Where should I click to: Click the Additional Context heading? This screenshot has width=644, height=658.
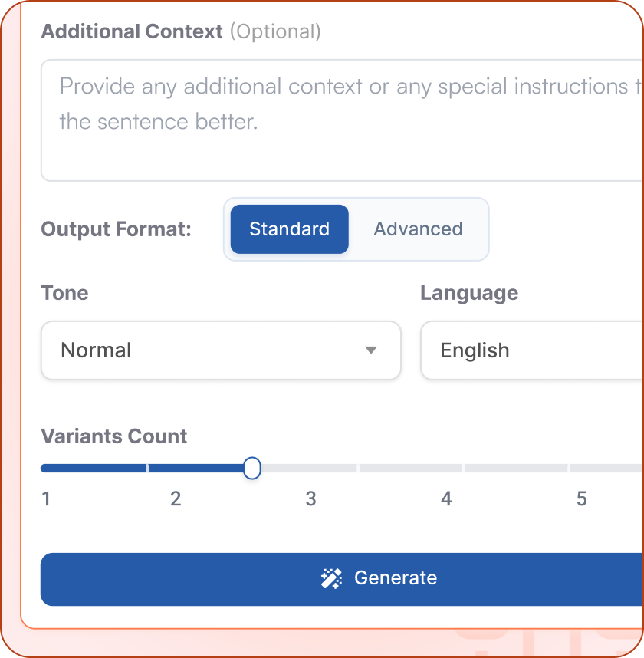tap(131, 32)
